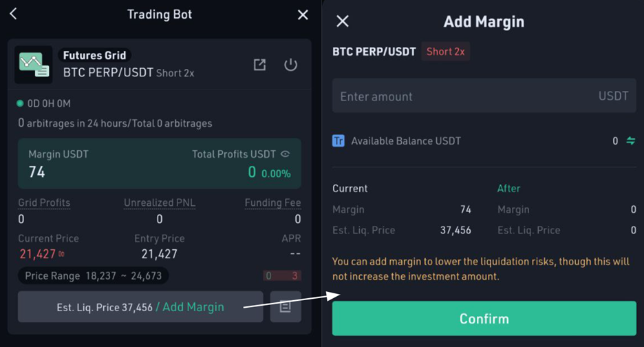Click the balance transfer arrows icon
This screenshot has width=644, height=347.
(x=630, y=140)
